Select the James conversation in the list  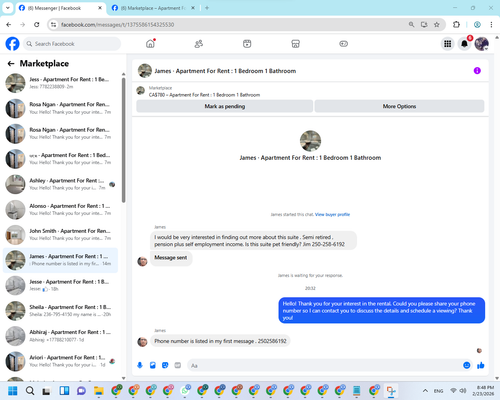click(x=61, y=260)
